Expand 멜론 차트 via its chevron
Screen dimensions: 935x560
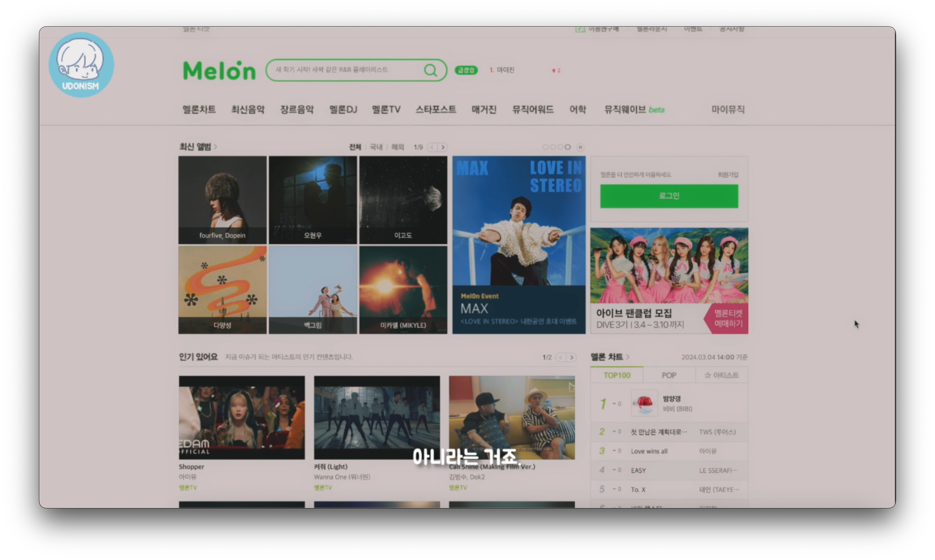(x=628, y=357)
